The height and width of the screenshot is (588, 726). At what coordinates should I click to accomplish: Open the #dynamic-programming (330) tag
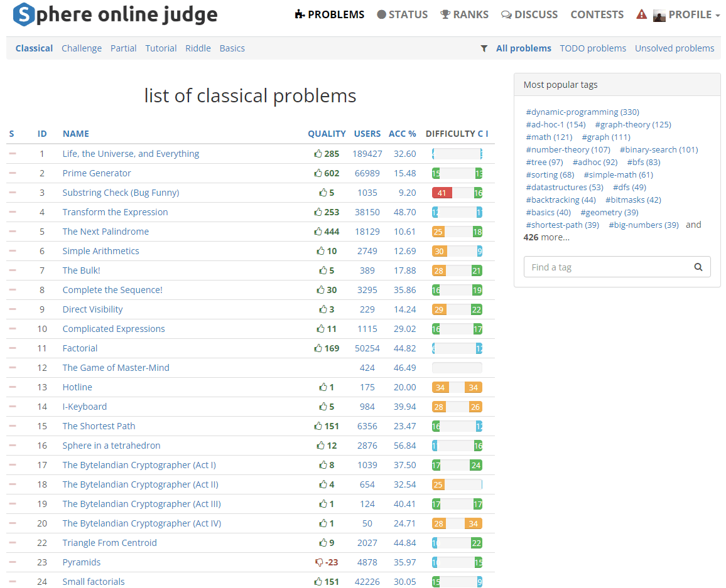[582, 112]
